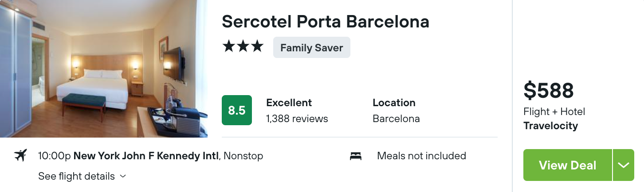This screenshot has width=644, height=192.
Task: Click the green 8.5 rating badge
Action: tap(237, 110)
